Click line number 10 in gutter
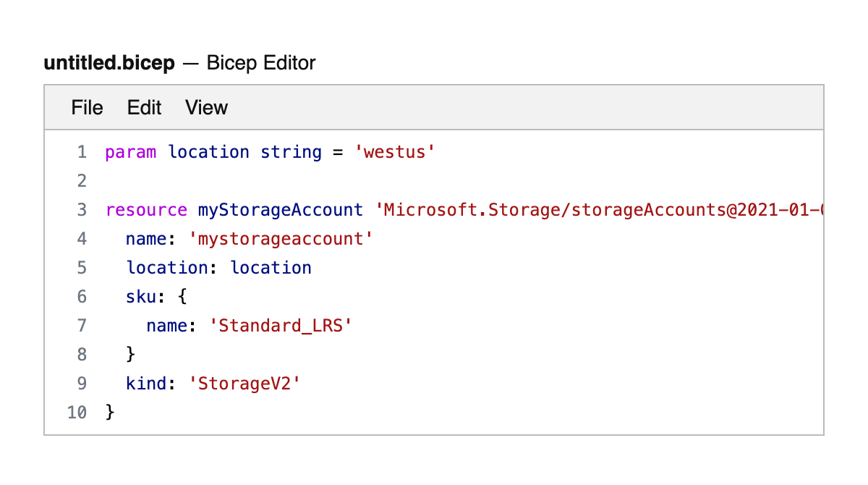This screenshot has width=868, height=485. click(x=77, y=413)
